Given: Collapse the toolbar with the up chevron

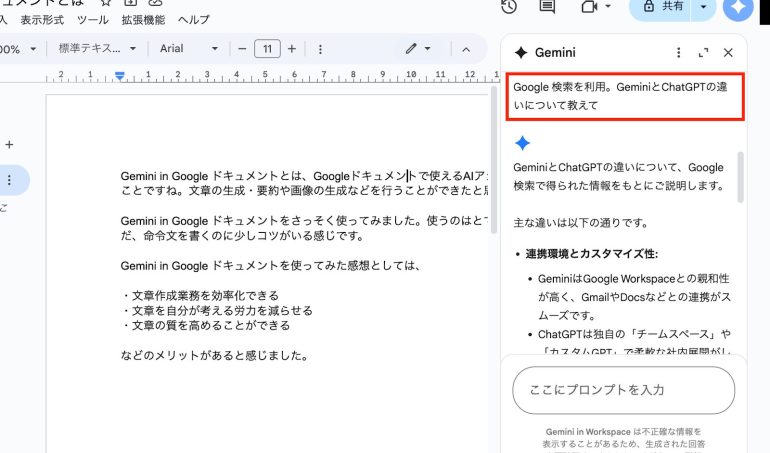Looking at the screenshot, I should point(466,49).
